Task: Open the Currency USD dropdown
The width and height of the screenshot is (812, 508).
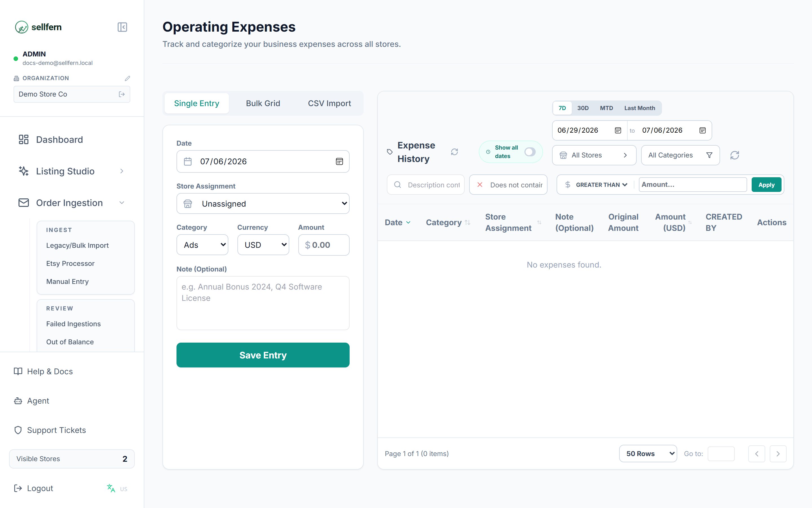Action: click(263, 245)
